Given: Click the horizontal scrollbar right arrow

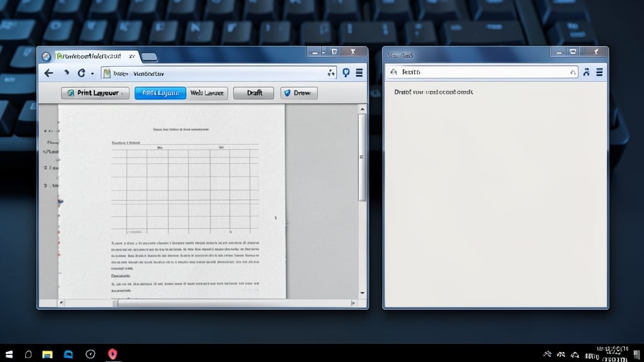Looking at the screenshot, I should [x=353, y=304].
